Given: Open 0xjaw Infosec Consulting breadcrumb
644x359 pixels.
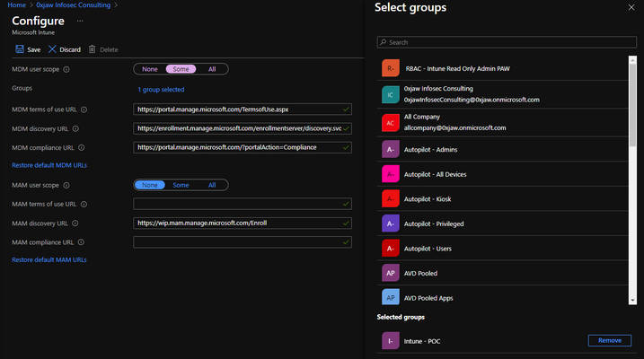Looking at the screenshot, I should click(73, 4).
